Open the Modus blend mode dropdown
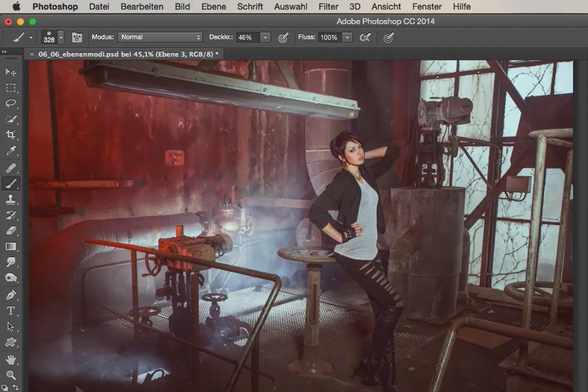The height and width of the screenshot is (392, 588). click(160, 37)
